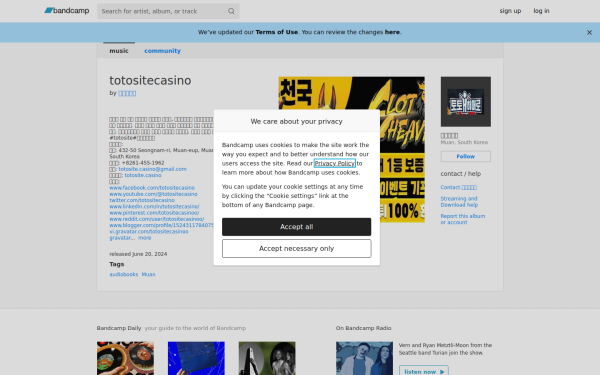Open twitter.com/totositecasino link
600x375 pixels.
[x=142, y=200]
